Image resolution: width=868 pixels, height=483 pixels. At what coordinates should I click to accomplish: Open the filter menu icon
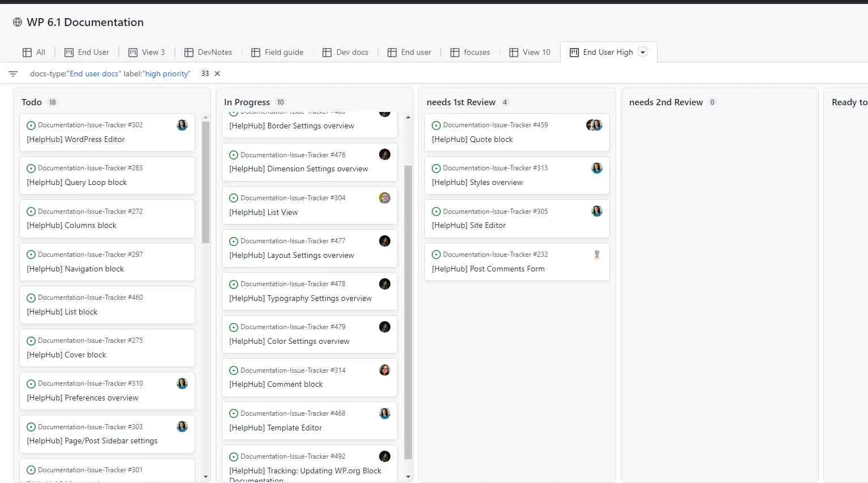click(x=13, y=74)
